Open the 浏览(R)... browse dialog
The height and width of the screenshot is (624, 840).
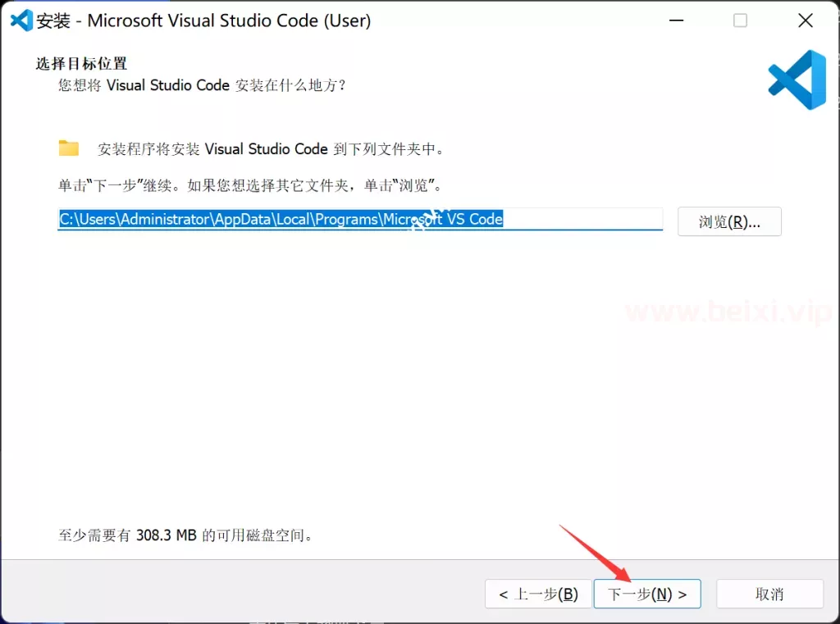[x=729, y=221]
